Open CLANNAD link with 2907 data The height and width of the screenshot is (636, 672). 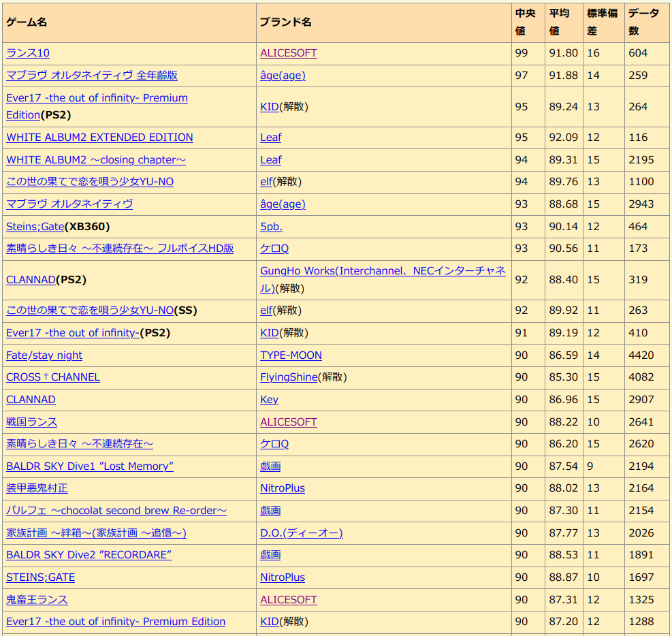31,400
